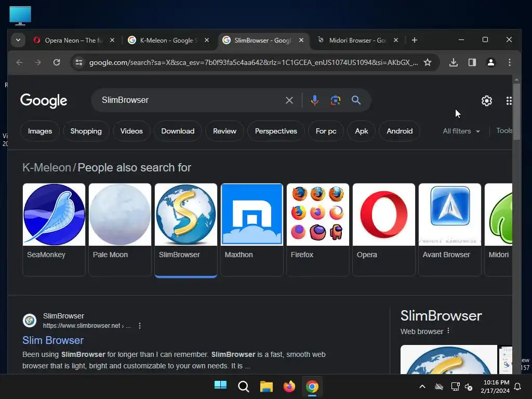Open Google quick settings gear
The image size is (532, 399).
tap(487, 101)
